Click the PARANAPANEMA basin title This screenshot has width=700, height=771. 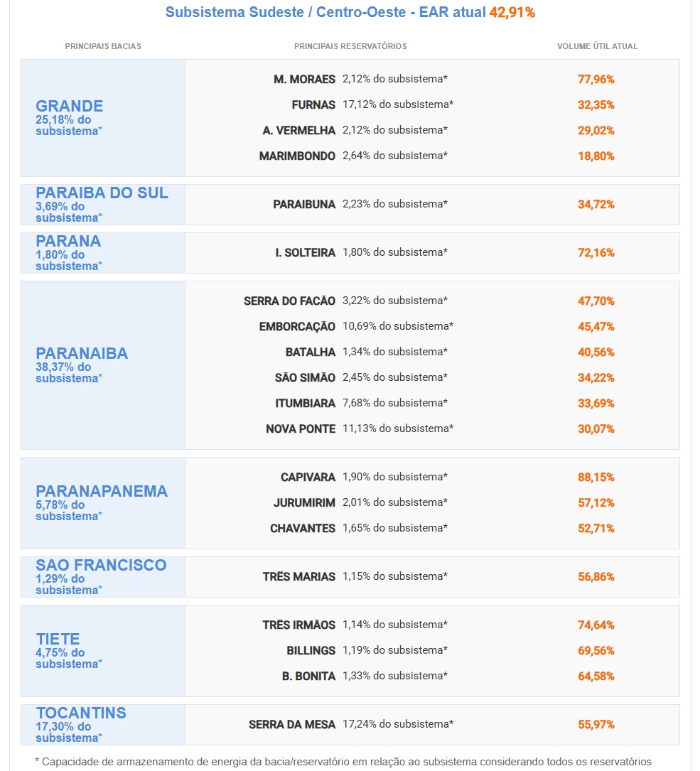coord(102,492)
